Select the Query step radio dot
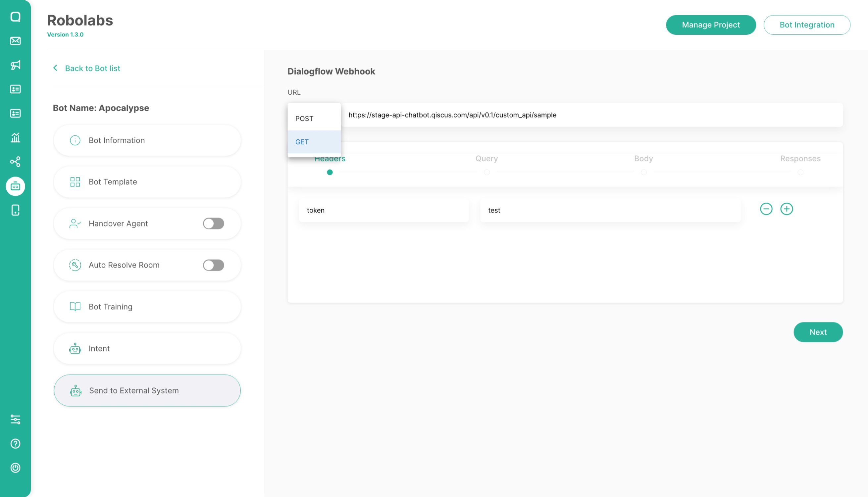This screenshot has width=868, height=497. point(487,173)
